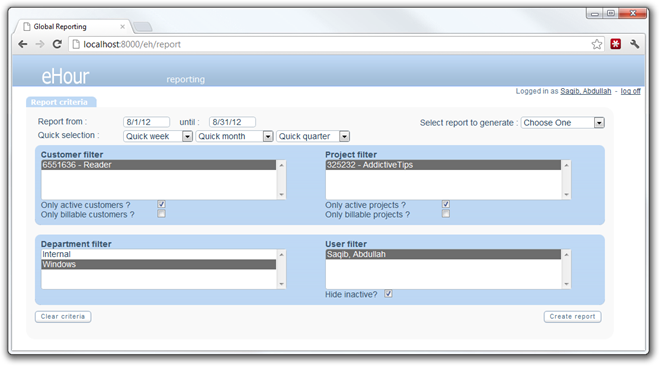Reload the page with the refresh icon
Image resolution: width=660 pixels, height=366 pixels.
pyautogui.click(x=57, y=44)
